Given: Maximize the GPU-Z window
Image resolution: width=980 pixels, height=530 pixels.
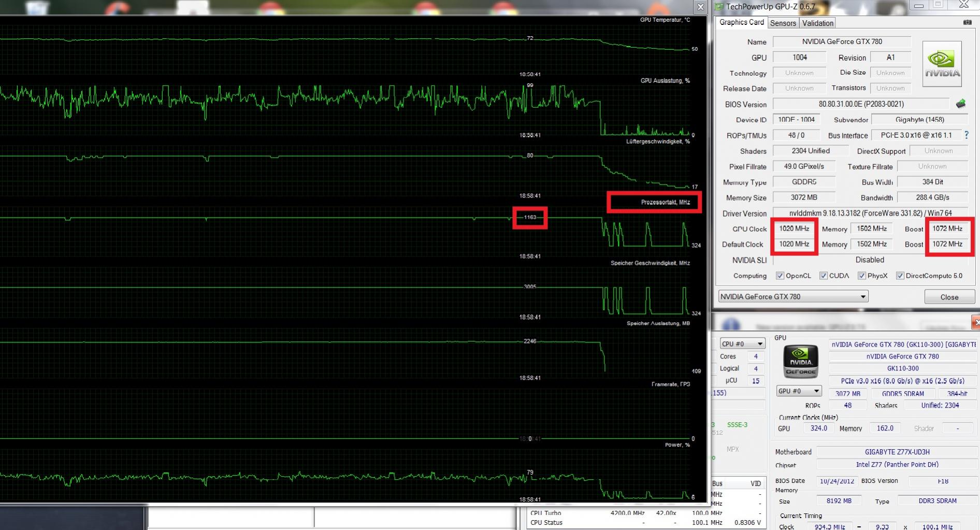Looking at the screenshot, I should (x=938, y=5).
